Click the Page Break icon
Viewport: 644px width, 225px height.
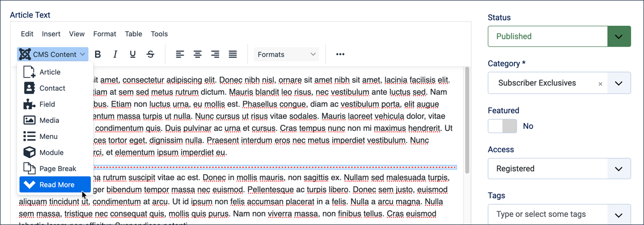coord(30,169)
